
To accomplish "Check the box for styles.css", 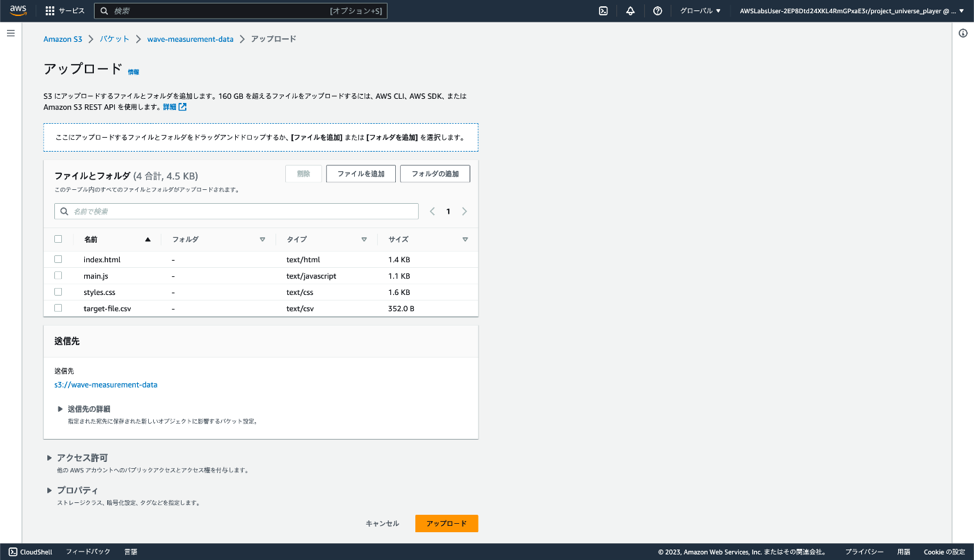I will pyautogui.click(x=58, y=291).
